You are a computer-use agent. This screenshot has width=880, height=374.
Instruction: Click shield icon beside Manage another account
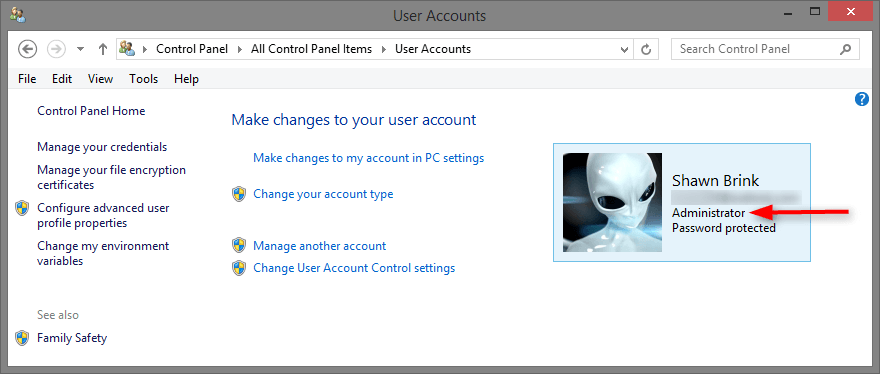239,245
